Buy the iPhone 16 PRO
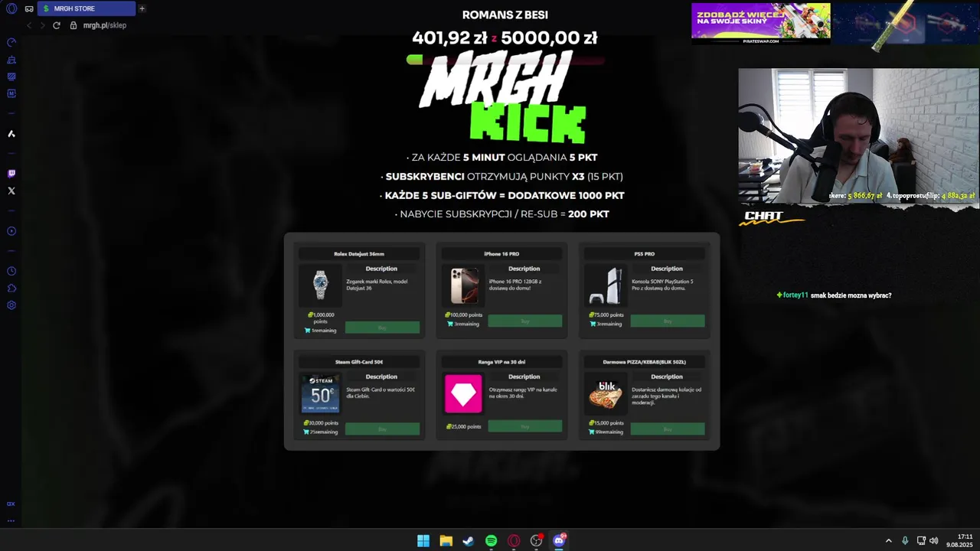 tap(524, 321)
